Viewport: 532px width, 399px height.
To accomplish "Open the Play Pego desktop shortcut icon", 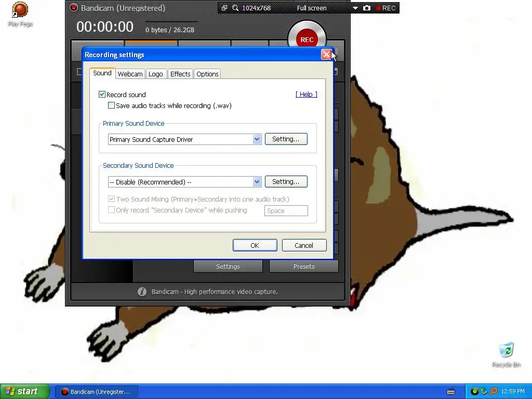I will click(20, 14).
